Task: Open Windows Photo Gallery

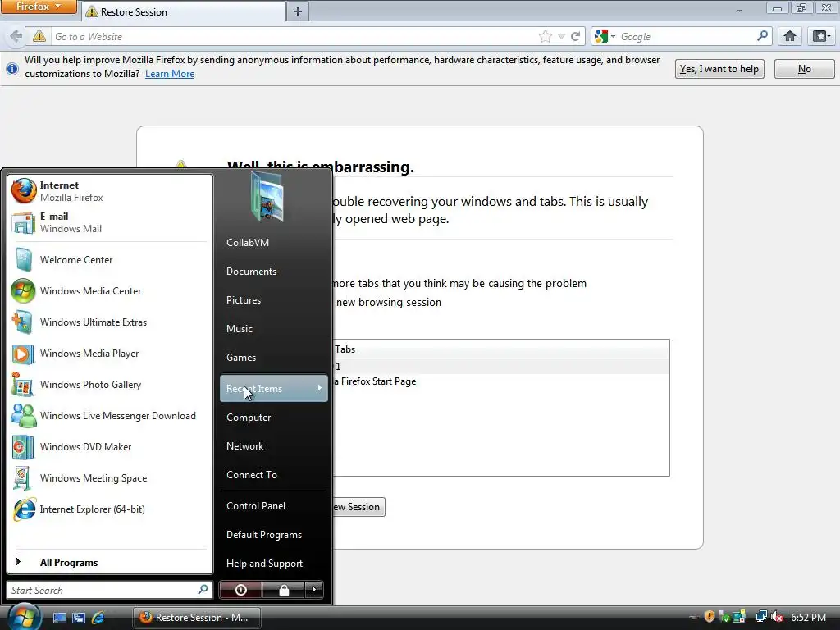Action: coord(110,384)
